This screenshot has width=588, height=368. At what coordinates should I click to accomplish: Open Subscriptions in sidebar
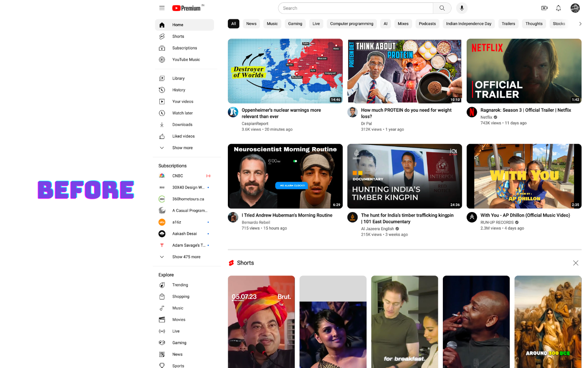184,48
